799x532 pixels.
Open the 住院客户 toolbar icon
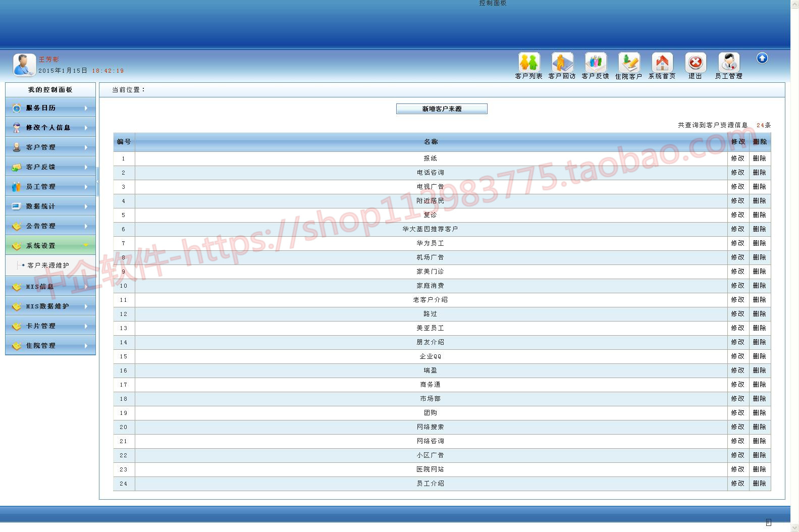click(628, 62)
